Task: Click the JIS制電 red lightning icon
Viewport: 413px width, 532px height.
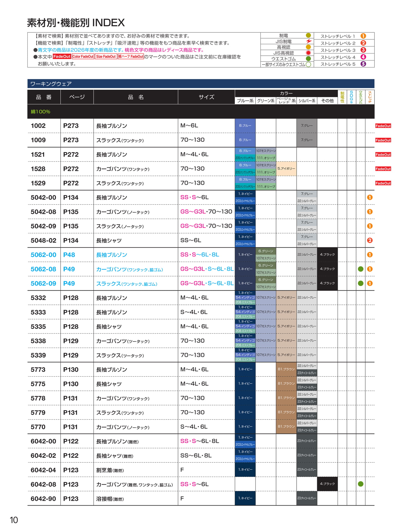Action: point(309,41)
